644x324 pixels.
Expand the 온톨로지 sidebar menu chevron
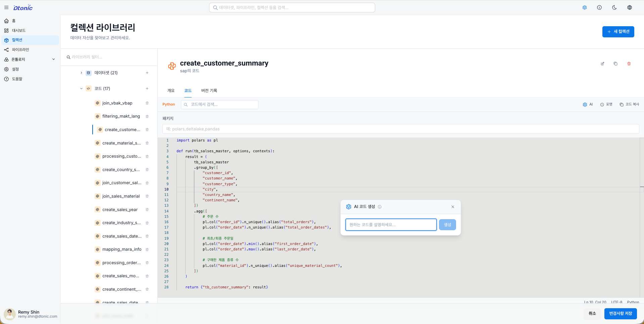pos(53,59)
